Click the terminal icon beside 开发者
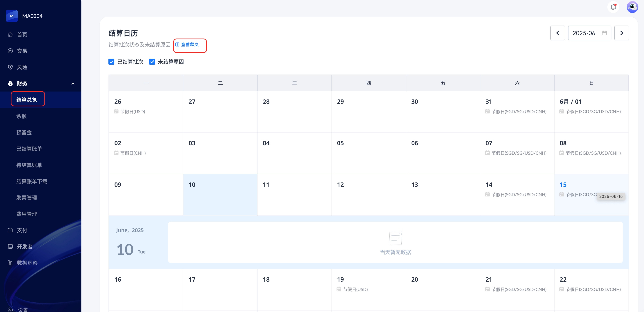 pyautogui.click(x=10, y=246)
